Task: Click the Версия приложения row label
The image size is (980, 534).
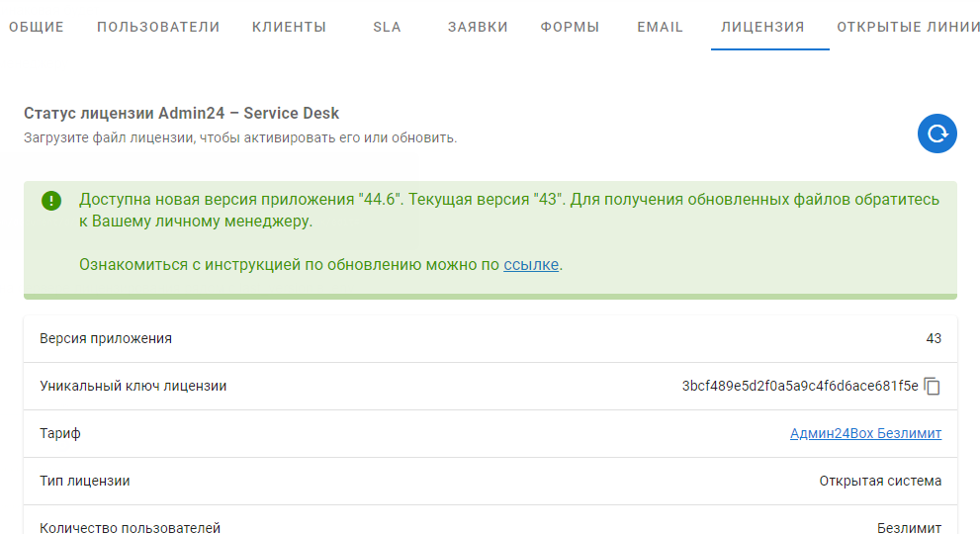Action: 106,338
